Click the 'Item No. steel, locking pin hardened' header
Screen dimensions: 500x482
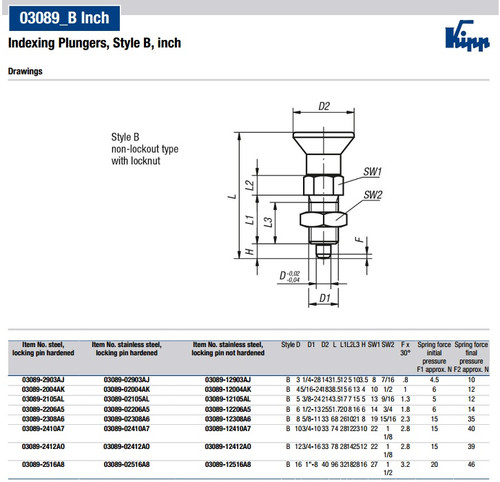pyautogui.click(x=43, y=349)
